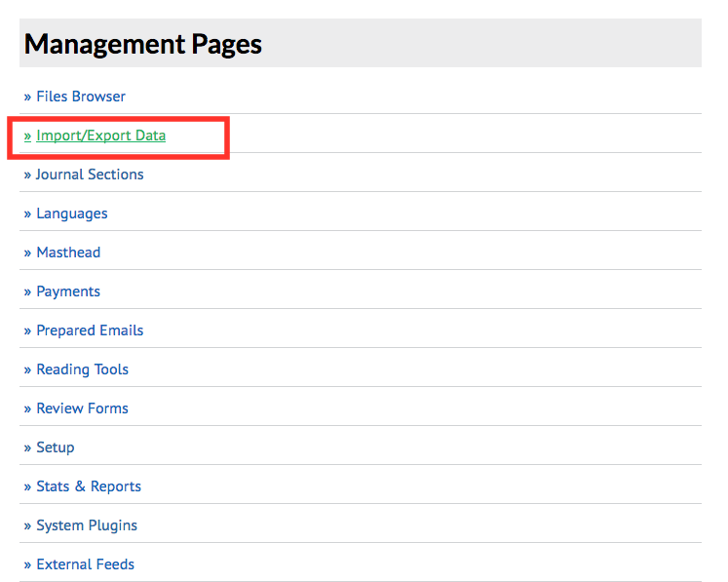Open the journal Setup page

[55, 447]
